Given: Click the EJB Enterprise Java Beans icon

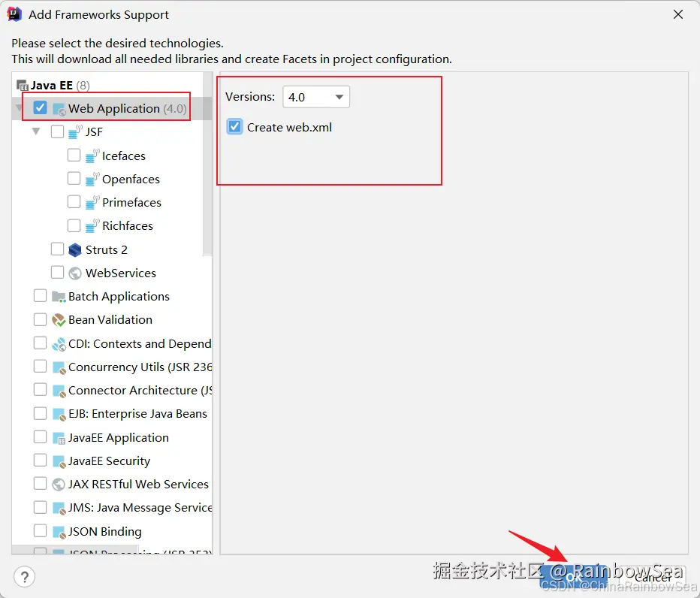Looking at the screenshot, I should pos(59,414).
